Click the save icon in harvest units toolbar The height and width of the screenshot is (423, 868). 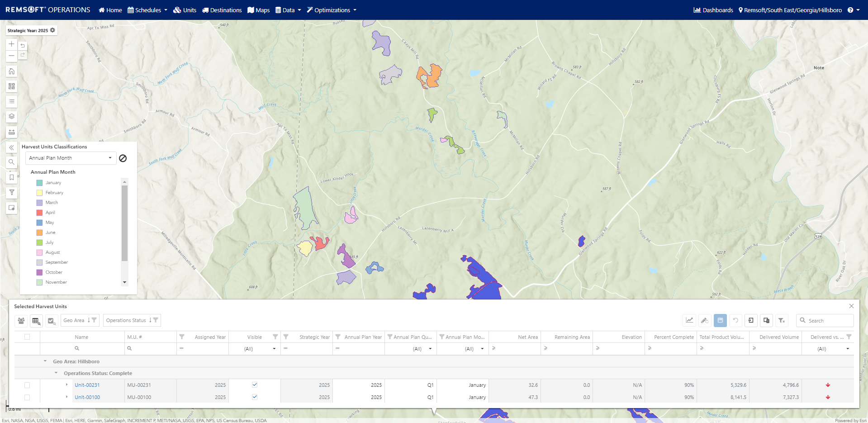point(720,320)
